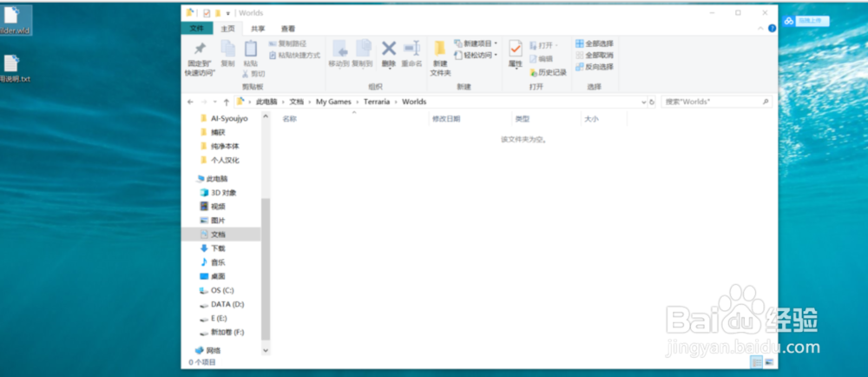Open DATA (D:) drive
The height and width of the screenshot is (377, 868).
222,305
